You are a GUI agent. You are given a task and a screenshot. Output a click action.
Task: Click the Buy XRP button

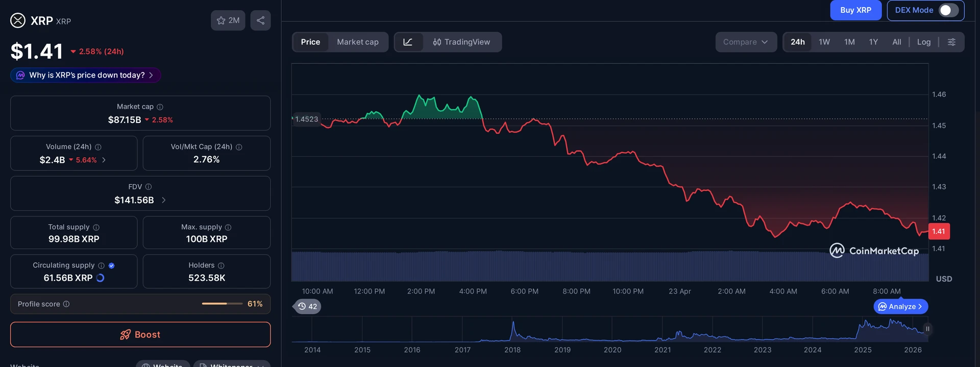pos(855,10)
